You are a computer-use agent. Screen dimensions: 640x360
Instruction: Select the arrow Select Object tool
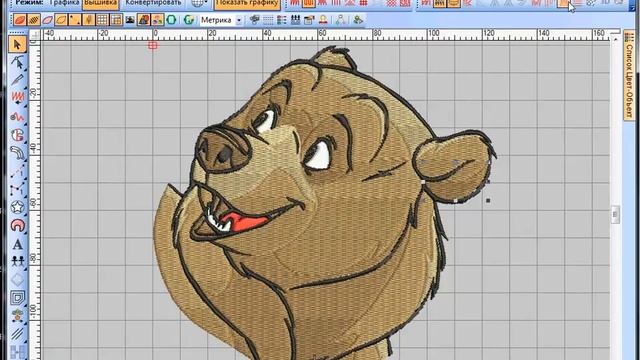pyautogui.click(x=17, y=44)
